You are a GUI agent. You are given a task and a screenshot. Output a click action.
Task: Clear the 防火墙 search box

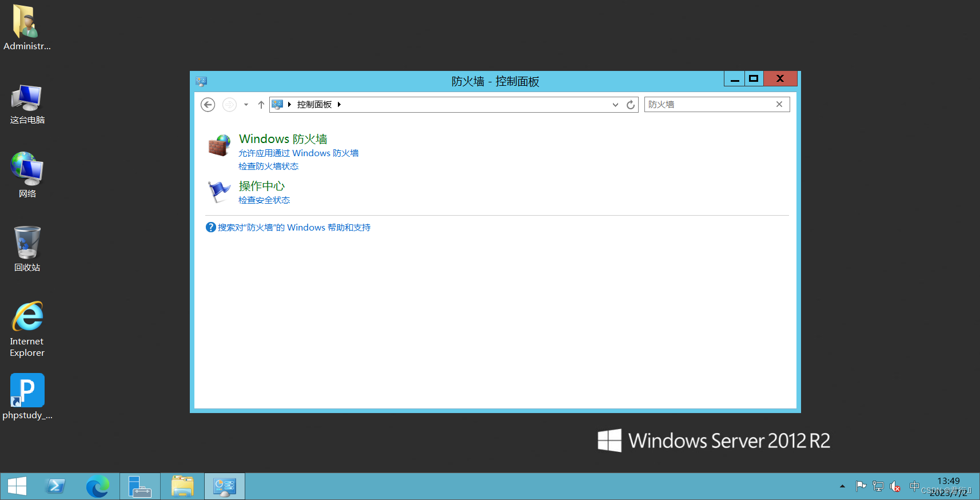click(x=779, y=104)
